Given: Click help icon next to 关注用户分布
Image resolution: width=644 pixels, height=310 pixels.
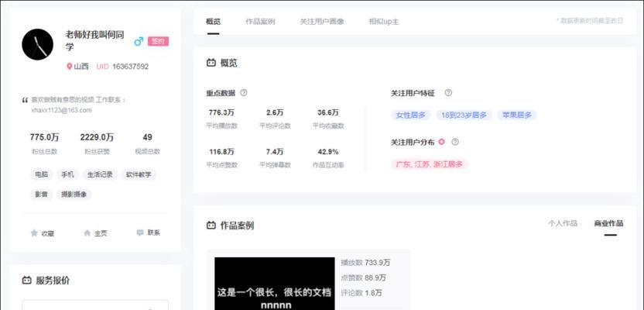Looking at the screenshot, I should [x=454, y=142].
